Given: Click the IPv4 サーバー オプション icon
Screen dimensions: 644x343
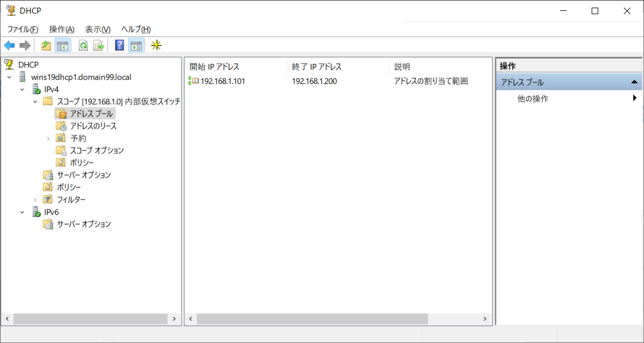Looking at the screenshot, I should pyautogui.click(x=48, y=175).
